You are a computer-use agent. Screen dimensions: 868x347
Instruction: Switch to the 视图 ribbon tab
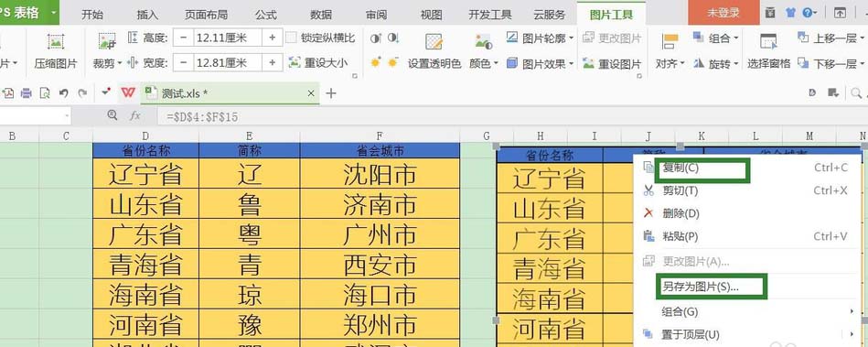click(x=431, y=15)
